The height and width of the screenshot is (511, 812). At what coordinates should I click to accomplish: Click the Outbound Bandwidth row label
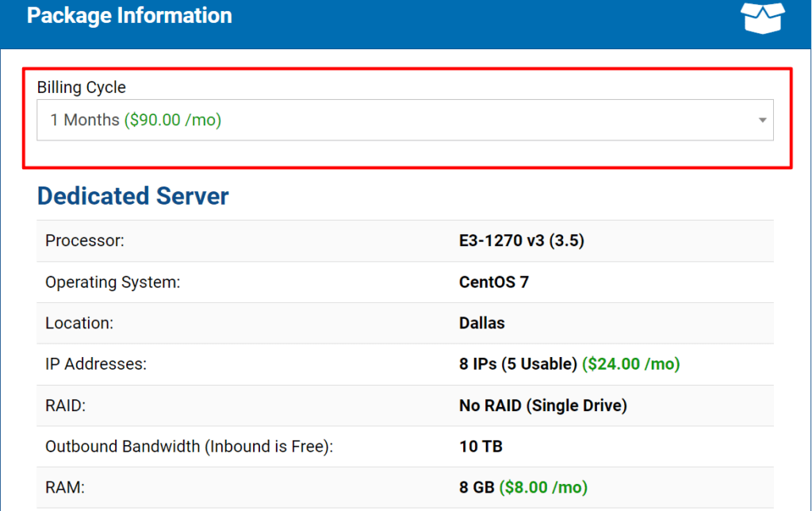click(x=189, y=447)
